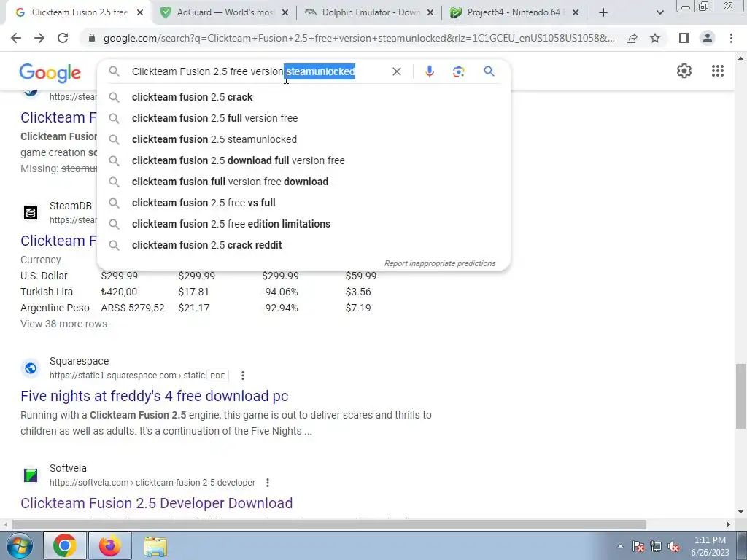Select the -94.06% table value
Image resolution: width=747 pixels, height=560 pixels.
click(x=280, y=292)
